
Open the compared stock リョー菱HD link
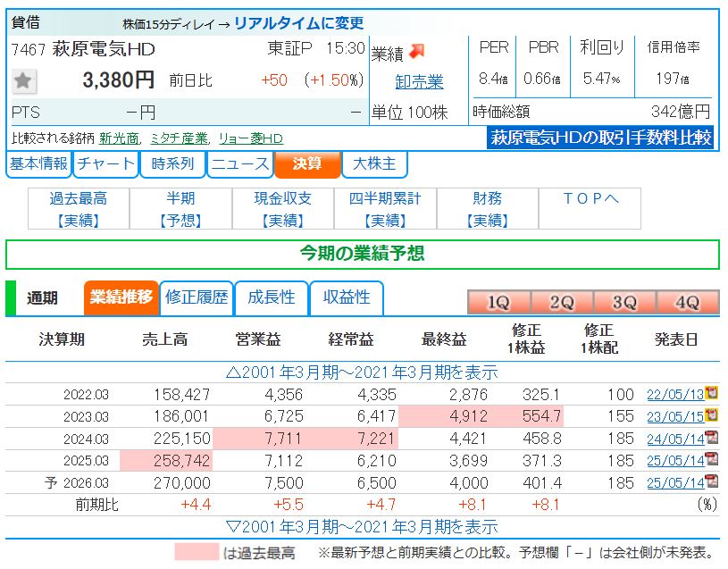251,138
